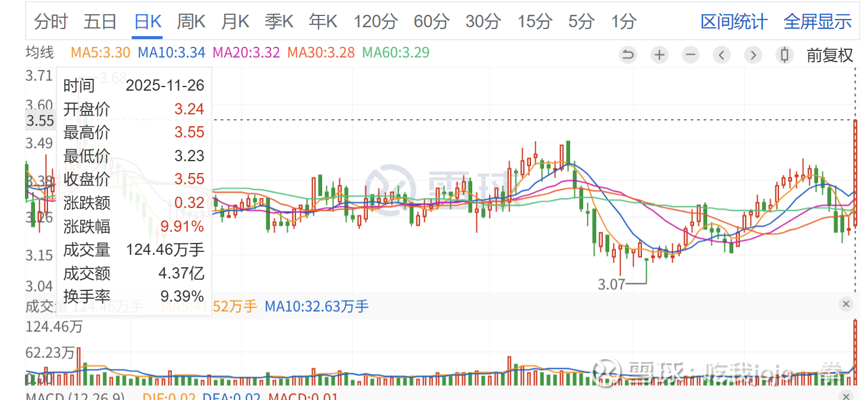
Task: Click the 全屏显示 fullscreen link
Action: point(818,22)
